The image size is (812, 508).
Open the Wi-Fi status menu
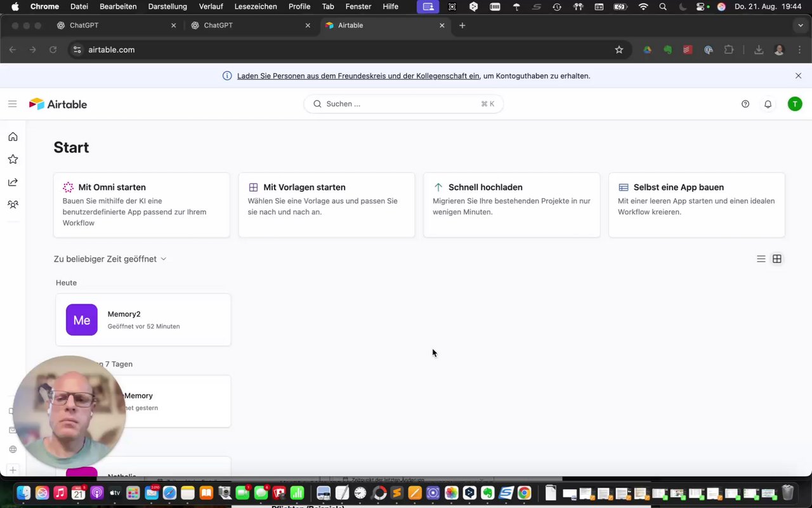pos(643,6)
